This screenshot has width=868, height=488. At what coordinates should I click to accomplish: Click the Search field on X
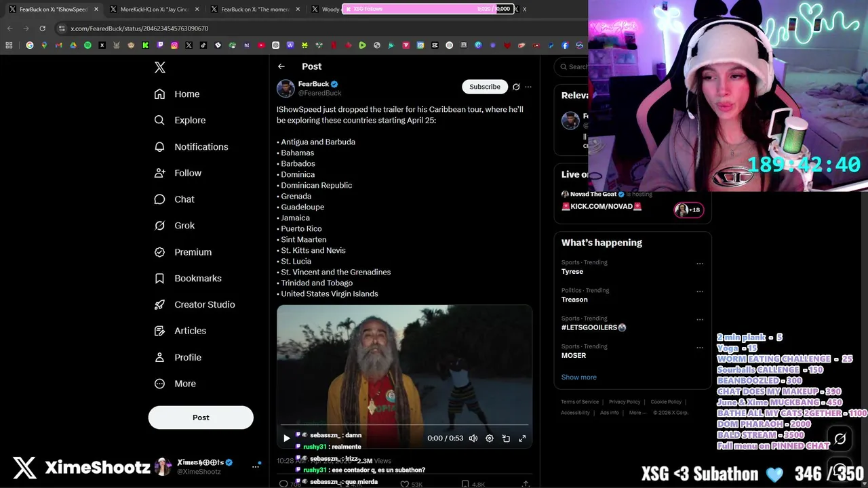pyautogui.click(x=571, y=66)
